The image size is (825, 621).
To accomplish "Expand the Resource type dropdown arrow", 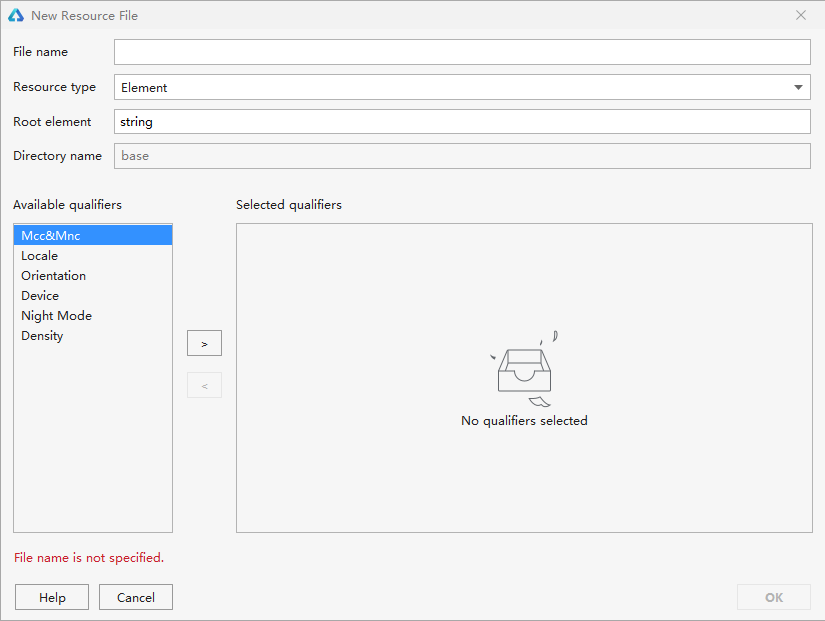I will coord(798,88).
